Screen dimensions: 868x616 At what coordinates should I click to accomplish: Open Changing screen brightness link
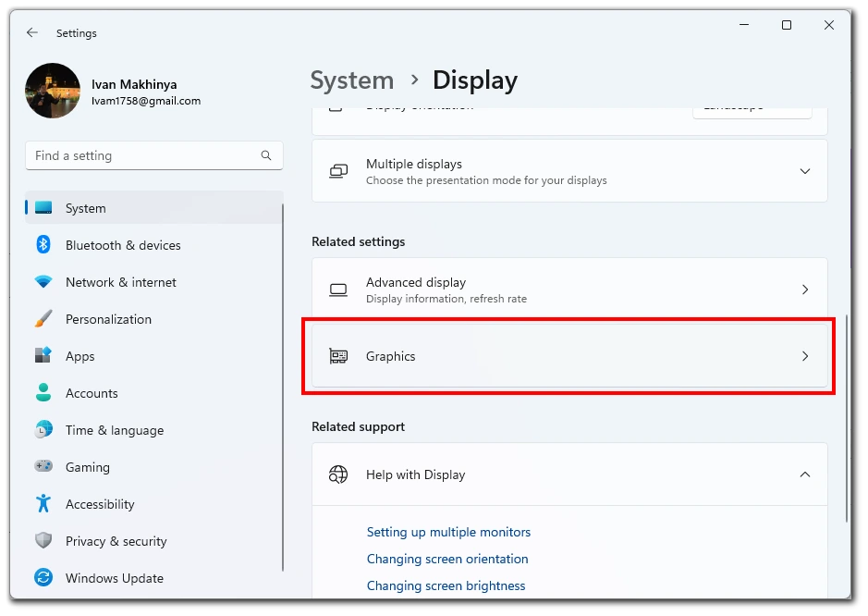click(x=446, y=585)
